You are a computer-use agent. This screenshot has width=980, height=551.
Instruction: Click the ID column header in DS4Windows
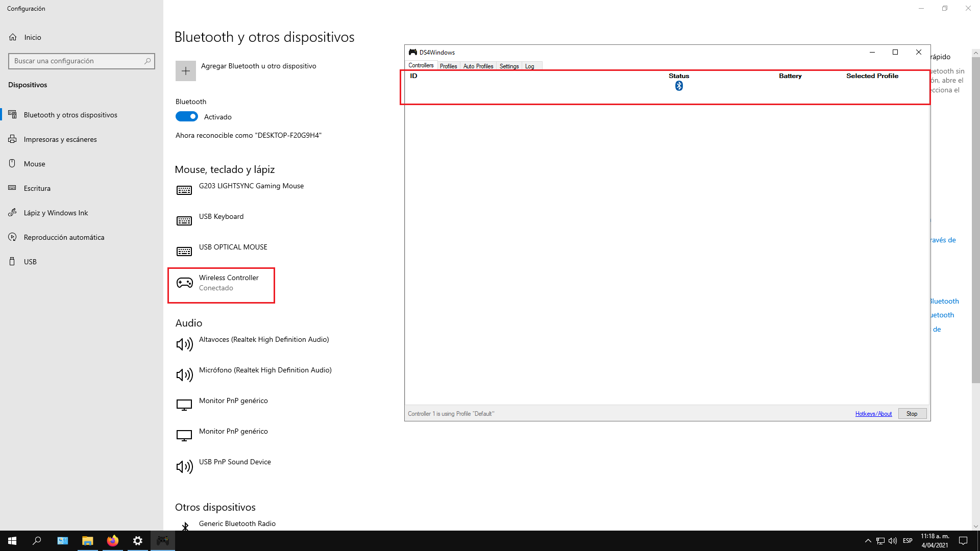[x=413, y=76]
